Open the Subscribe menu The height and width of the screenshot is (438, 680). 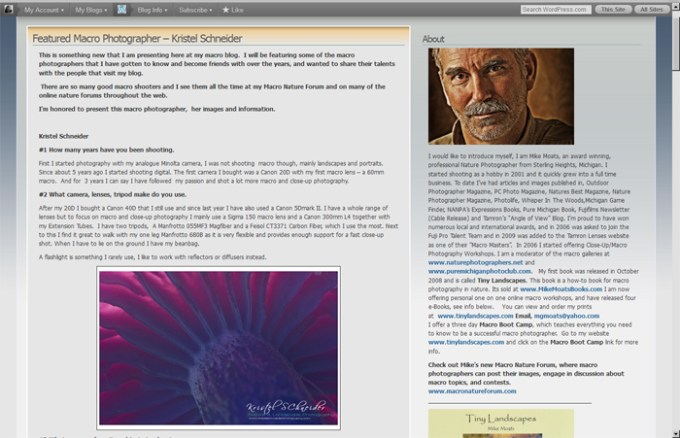194,9
